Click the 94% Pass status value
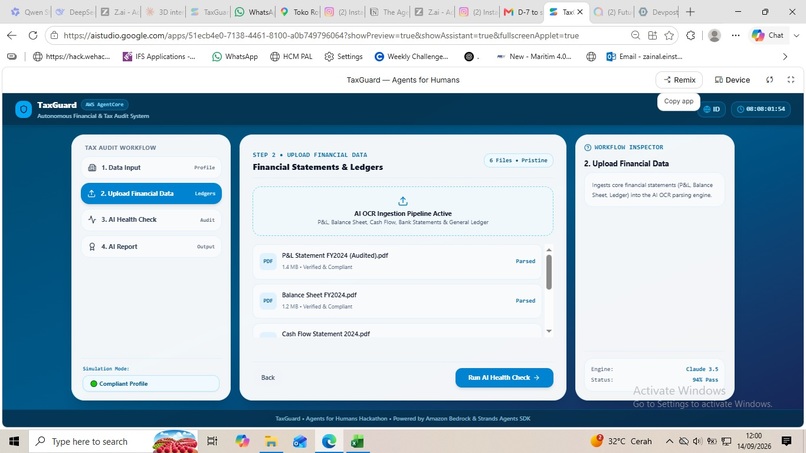The height and width of the screenshot is (453, 806). coord(705,380)
